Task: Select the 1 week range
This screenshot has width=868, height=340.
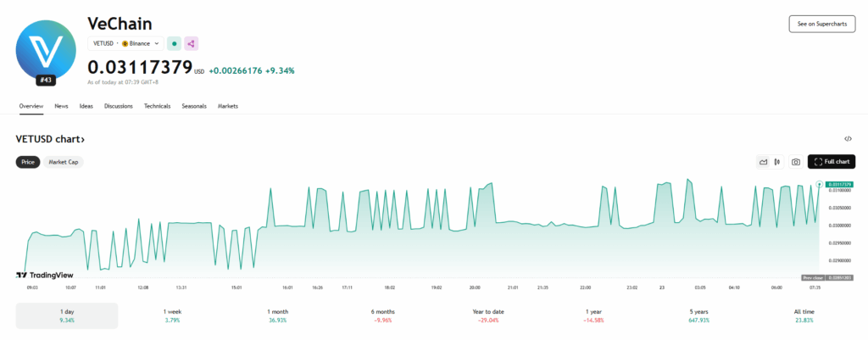Action: tap(171, 315)
